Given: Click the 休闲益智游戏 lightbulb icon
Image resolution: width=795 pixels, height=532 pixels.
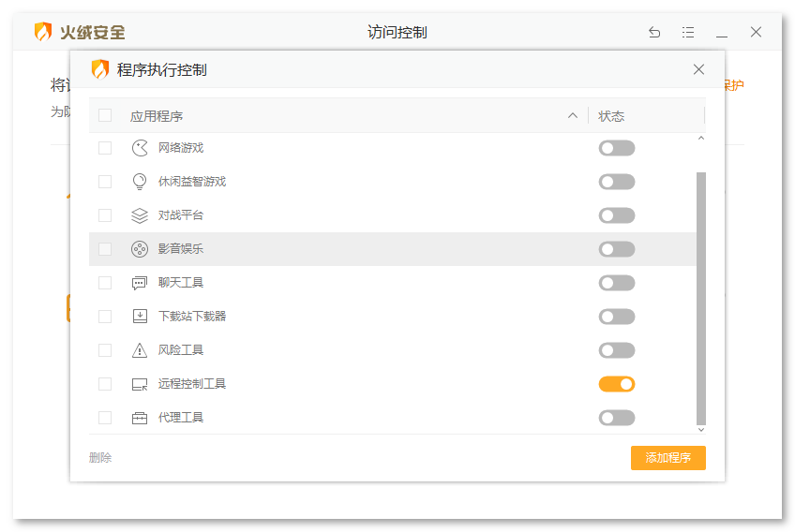Looking at the screenshot, I should [140, 182].
